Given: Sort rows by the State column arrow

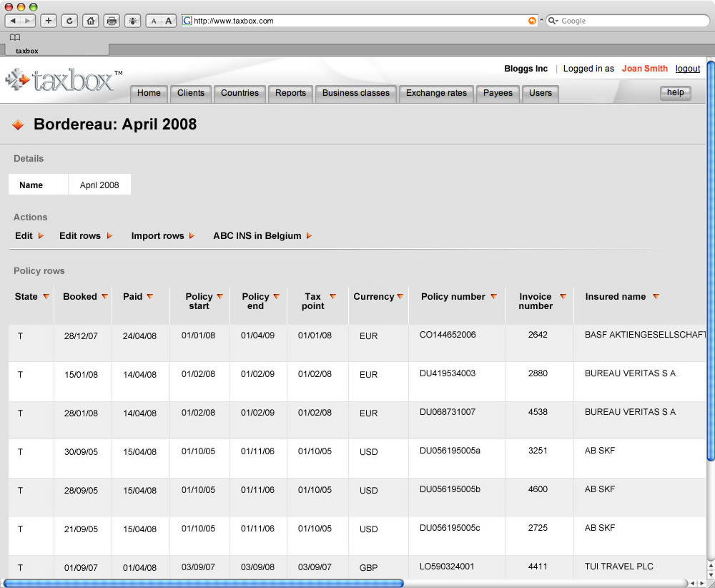Looking at the screenshot, I should [46, 297].
